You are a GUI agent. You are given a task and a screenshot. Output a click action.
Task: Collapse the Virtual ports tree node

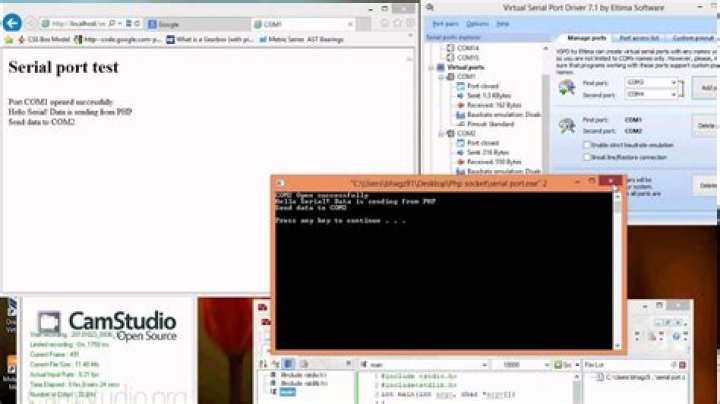coord(431,67)
